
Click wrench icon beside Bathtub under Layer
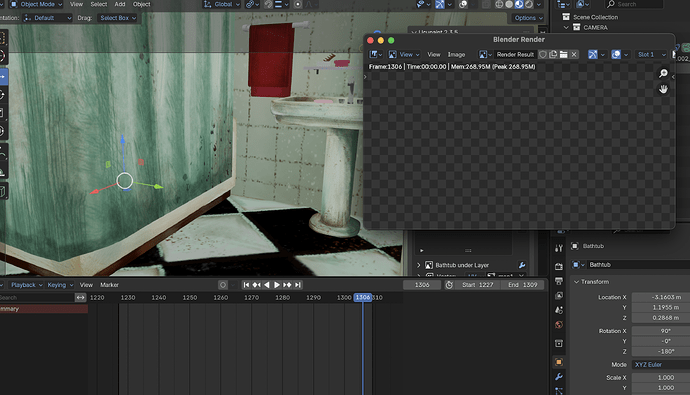(522, 265)
